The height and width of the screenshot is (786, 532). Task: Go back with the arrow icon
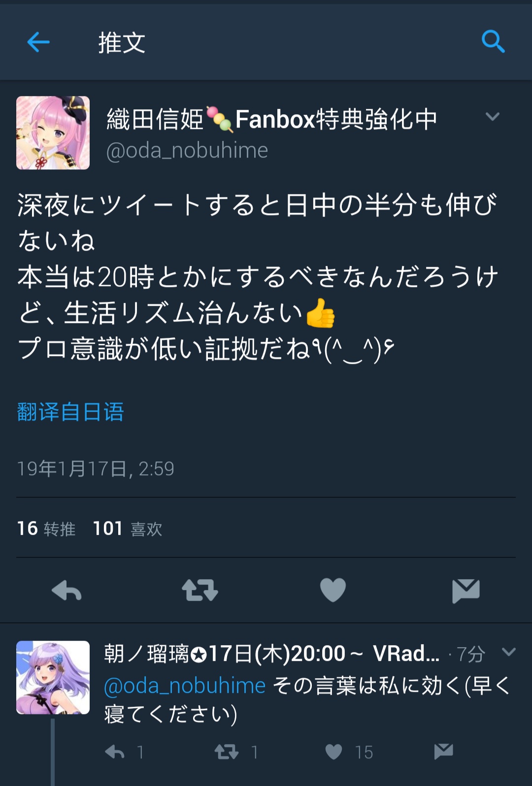pos(38,42)
